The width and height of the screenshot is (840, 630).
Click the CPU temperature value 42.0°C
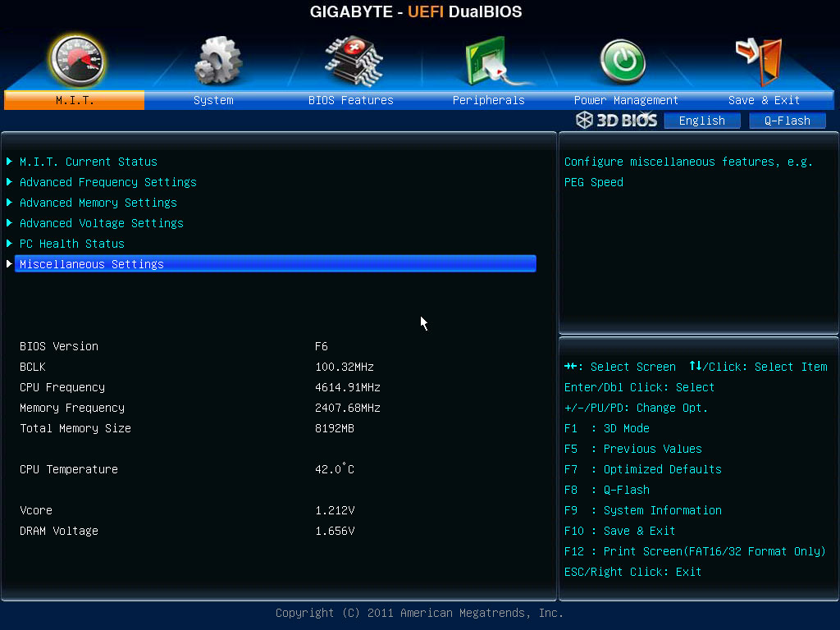(x=335, y=468)
